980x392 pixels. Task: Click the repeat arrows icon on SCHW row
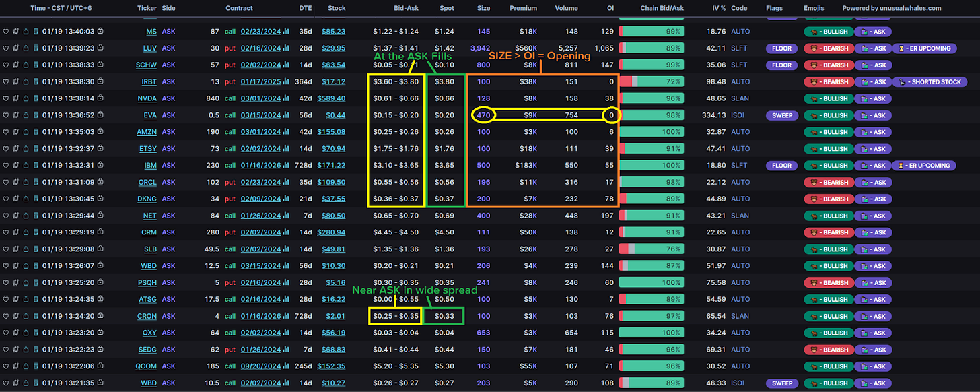(x=15, y=65)
